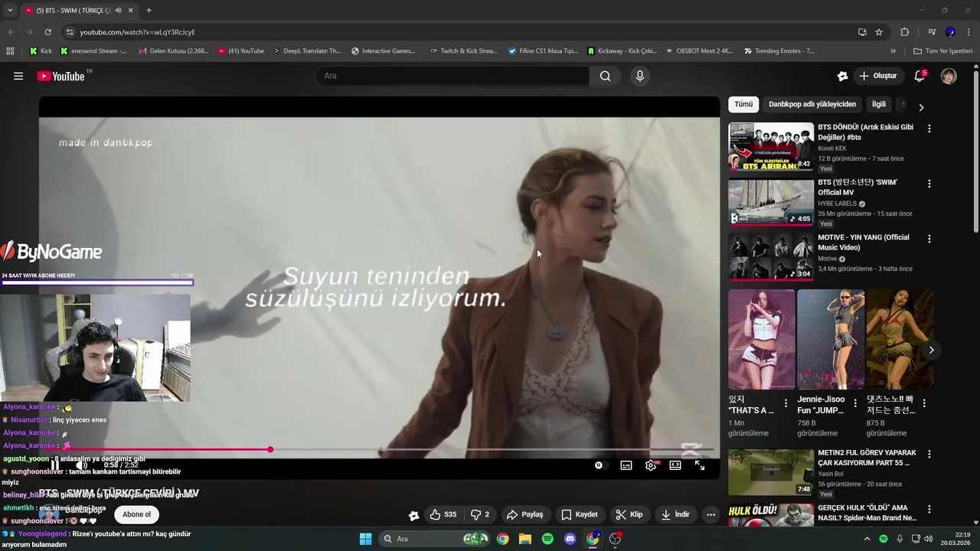The image size is (980, 551).
Task: Share video with Paylaş button
Action: click(x=525, y=514)
